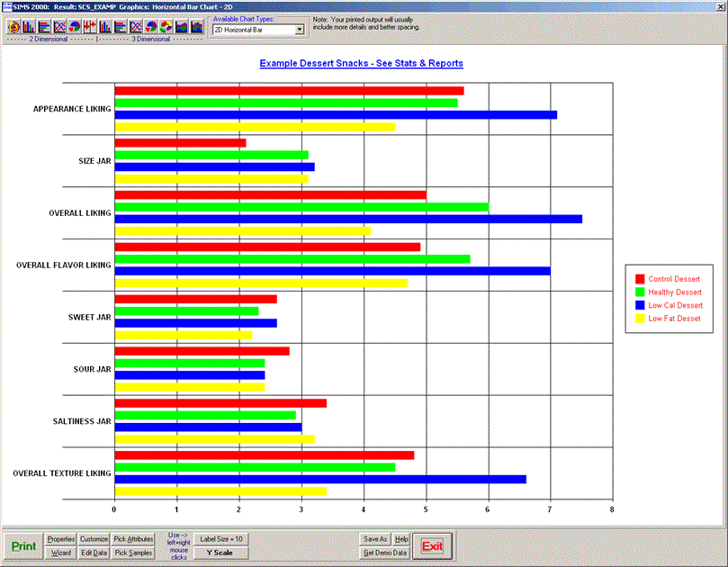
Task: Choose the 2D line chart icon
Action: coord(59,27)
